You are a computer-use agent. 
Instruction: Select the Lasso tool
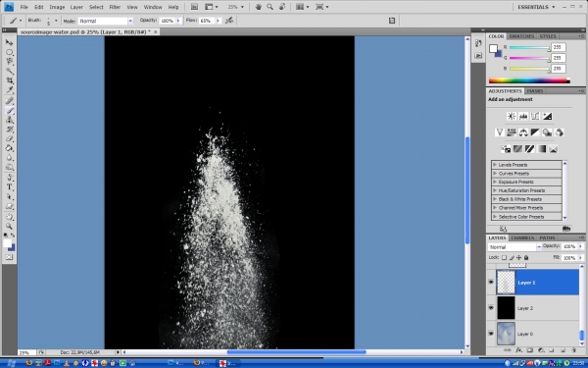click(x=10, y=61)
